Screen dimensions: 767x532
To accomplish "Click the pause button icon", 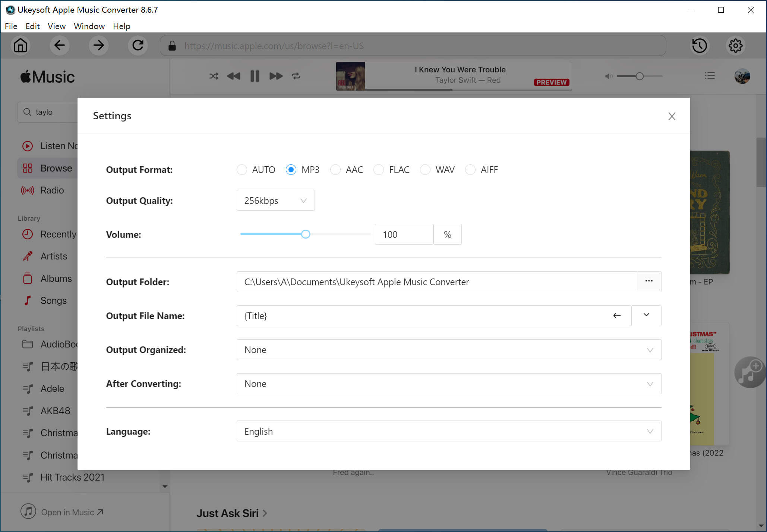I will click(255, 76).
